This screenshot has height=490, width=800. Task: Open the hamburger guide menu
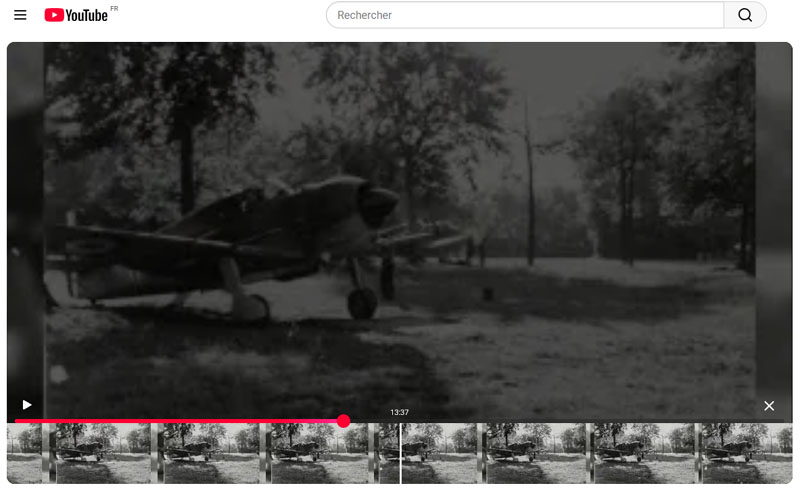click(x=20, y=15)
